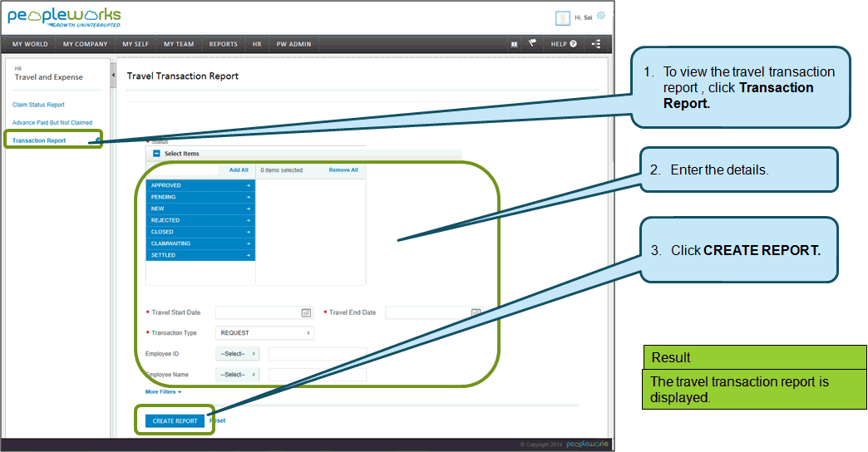
Task: Click the Travel End Date field
Action: click(x=434, y=313)
